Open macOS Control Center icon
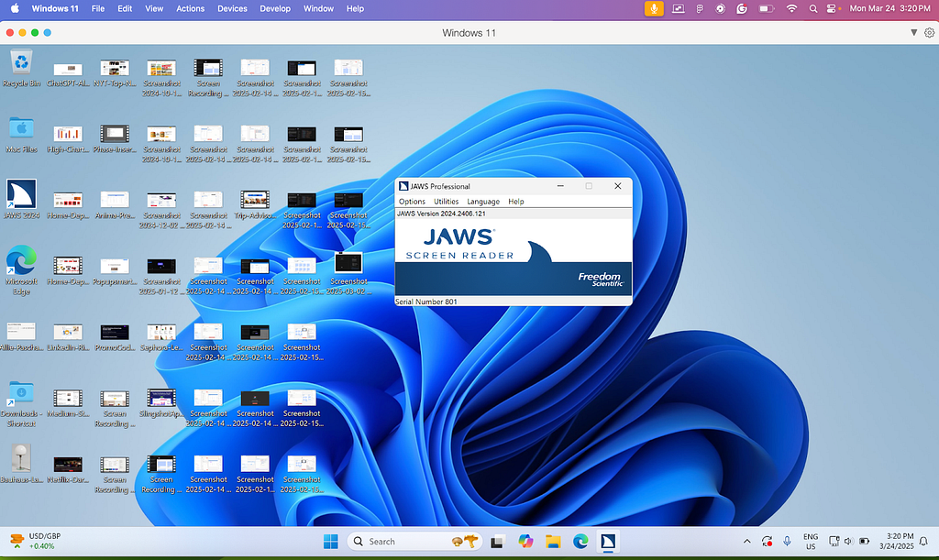939x560 pixels. (832, 8)
